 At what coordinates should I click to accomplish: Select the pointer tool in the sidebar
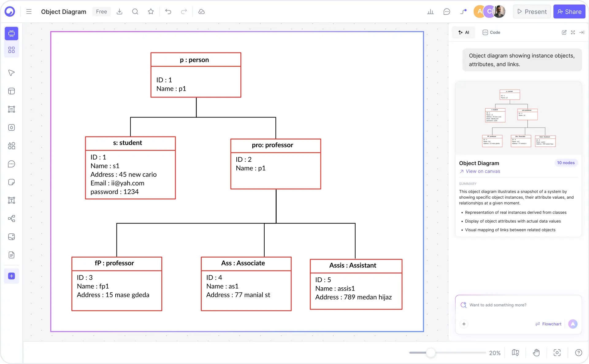(11, 73)
